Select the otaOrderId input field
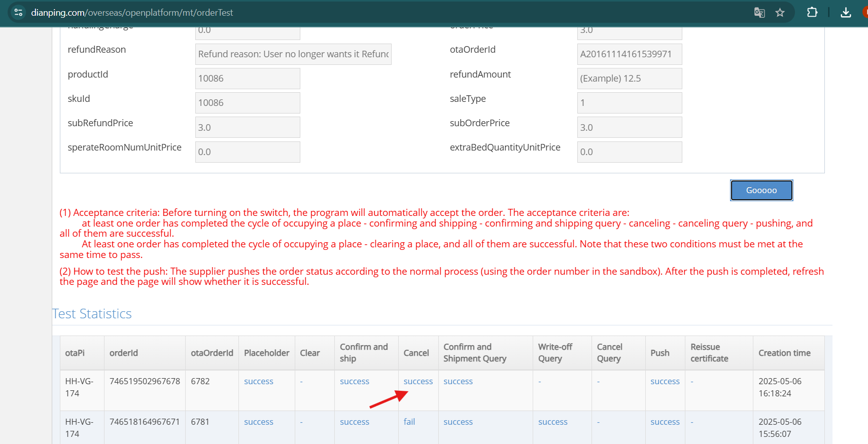 tap(629, 54)
